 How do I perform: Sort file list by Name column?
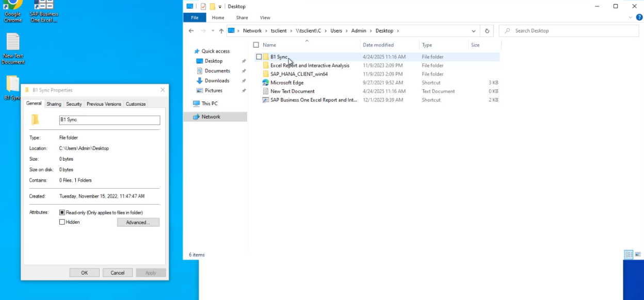click(269, 45)
